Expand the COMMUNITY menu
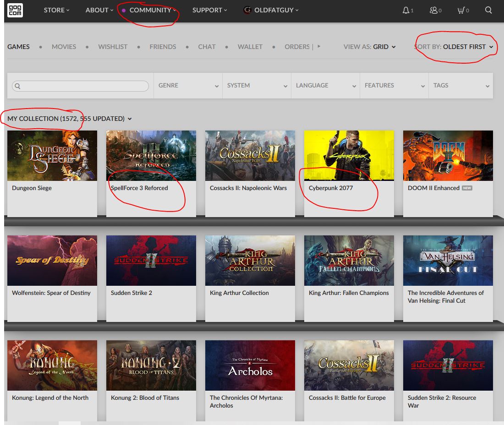The height and width of the screenshot is (425, 504). [153, 10]
